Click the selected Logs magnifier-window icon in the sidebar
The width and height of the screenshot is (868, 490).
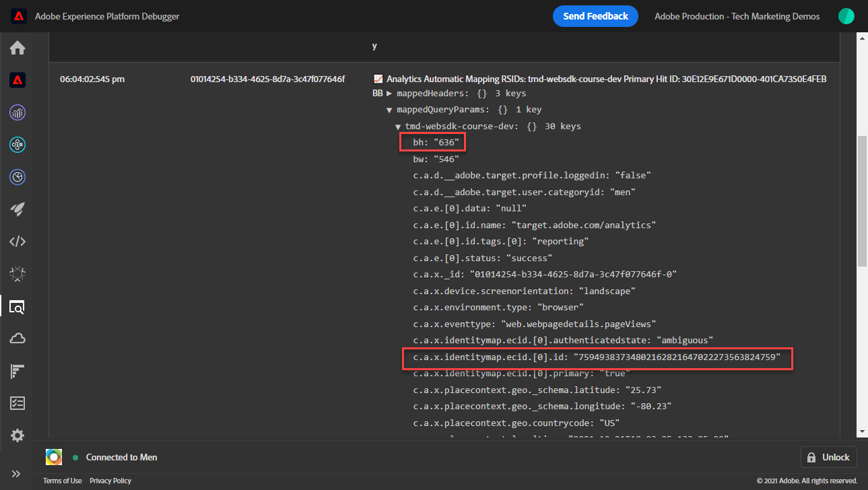18,307
